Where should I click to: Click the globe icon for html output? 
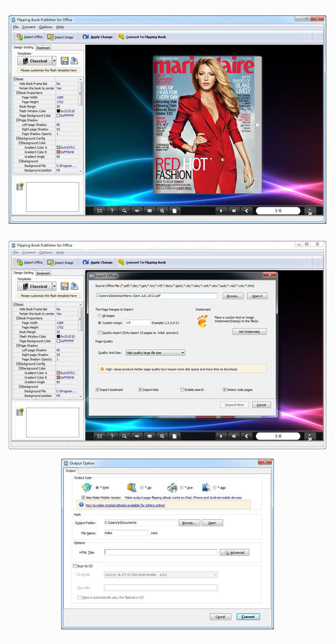tap(86, 488)
